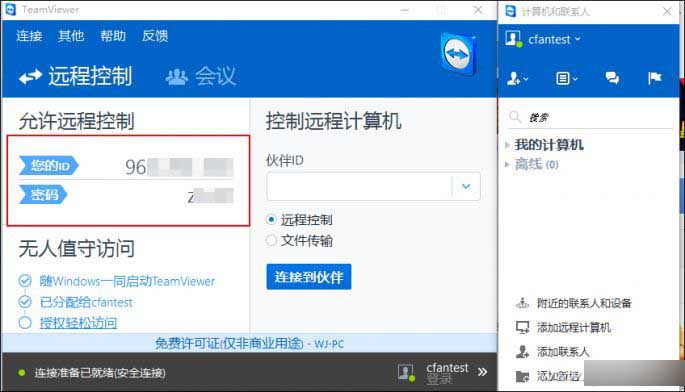Click the 搜索 search field
Viewport: 685px width, 392px height.
pos(590,118)
